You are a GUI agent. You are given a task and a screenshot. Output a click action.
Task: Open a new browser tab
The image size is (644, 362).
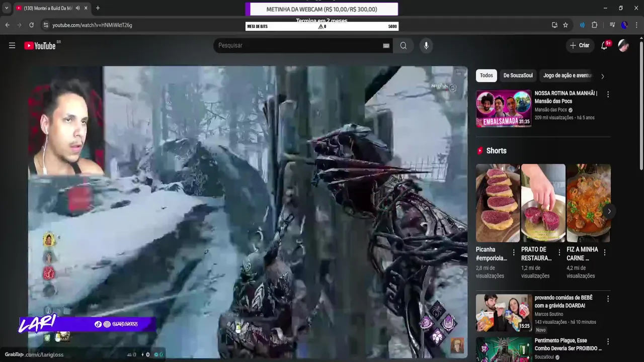click(x=98, y=8)
